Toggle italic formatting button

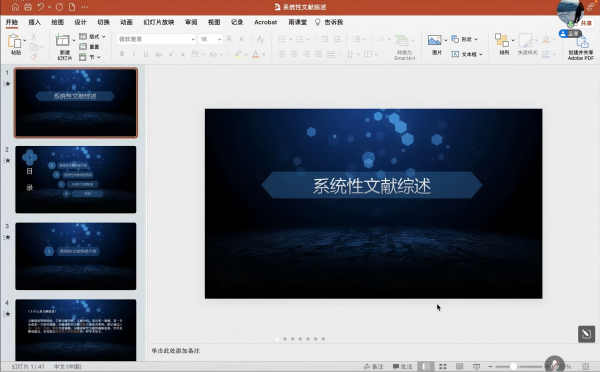(x=134, y=54)
